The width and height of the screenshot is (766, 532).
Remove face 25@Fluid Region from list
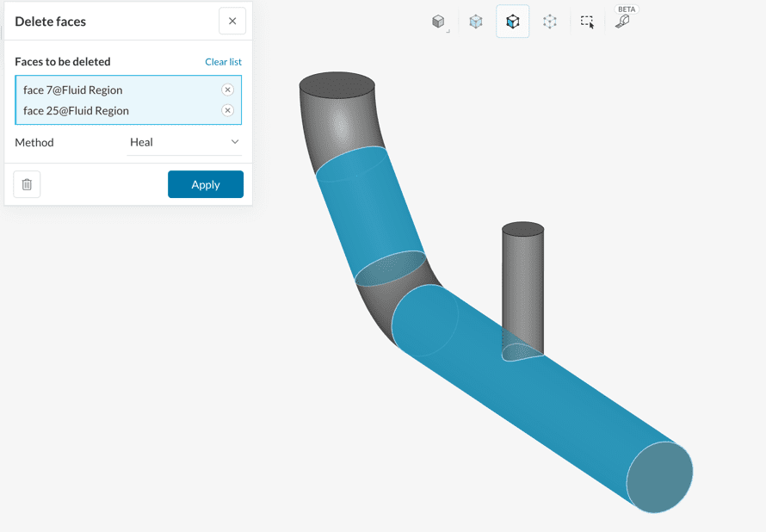point(227,110)
